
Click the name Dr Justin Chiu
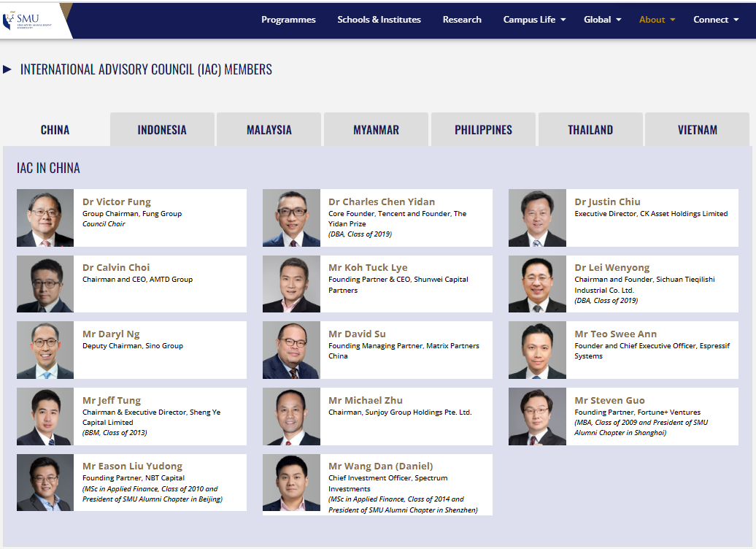tap(607, 201)
